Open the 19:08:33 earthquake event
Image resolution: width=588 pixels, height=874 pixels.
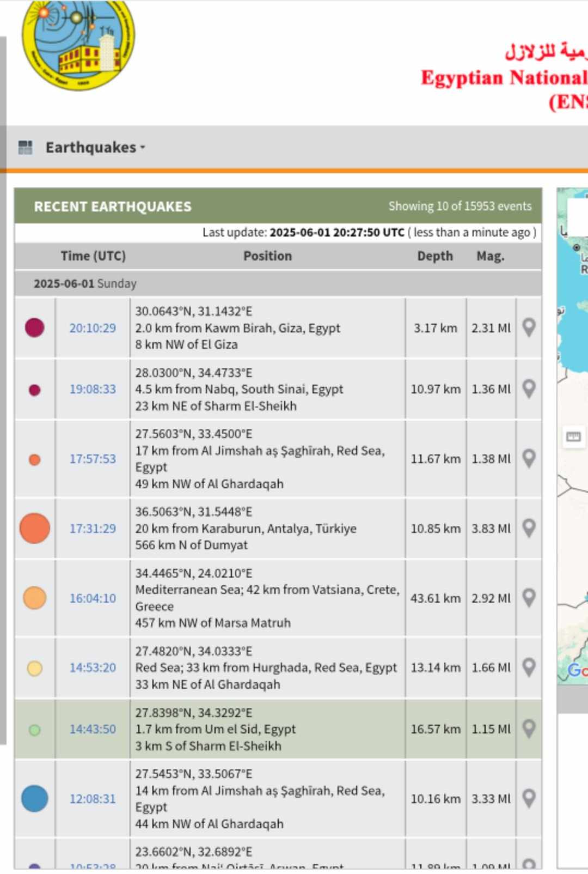point(93,389)
